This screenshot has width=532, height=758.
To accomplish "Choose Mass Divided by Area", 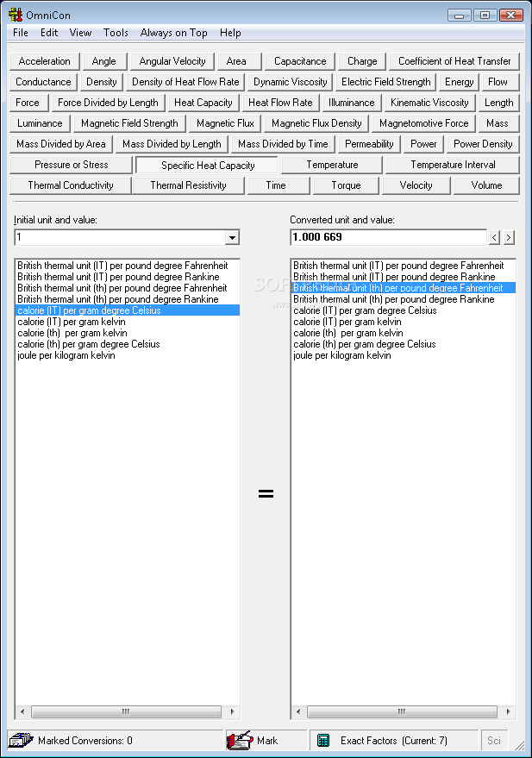I will click(61, 145).
